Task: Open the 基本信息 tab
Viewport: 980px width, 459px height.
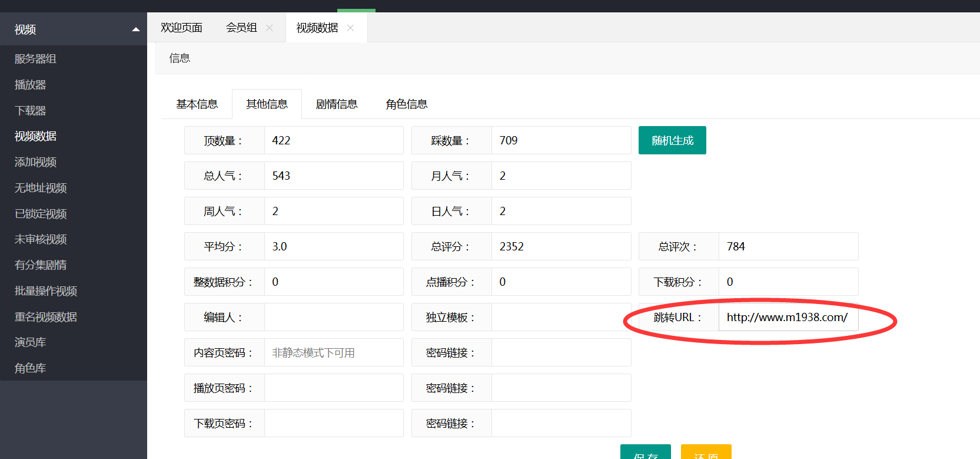Action: click(x=197, y=104)
